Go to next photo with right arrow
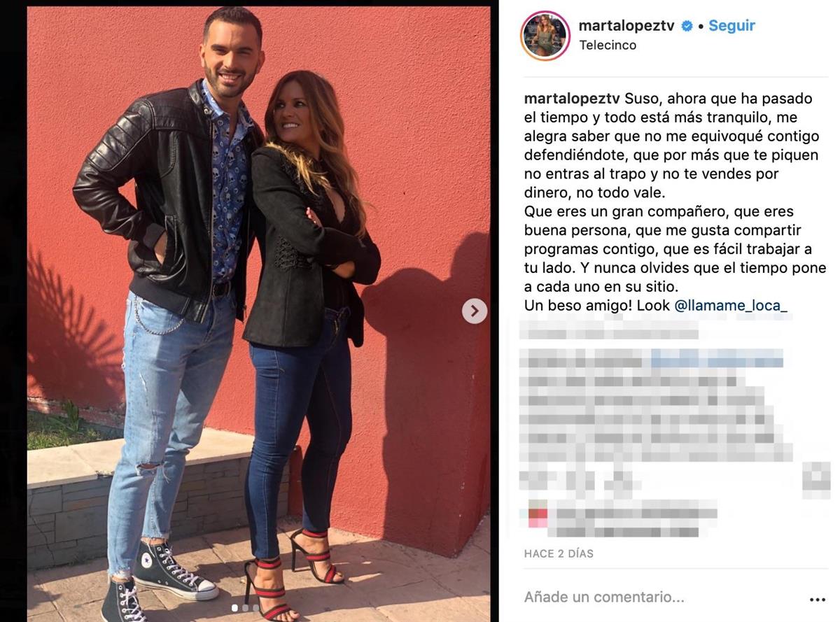This screenshot has height=622, width=840. point(475,311)
